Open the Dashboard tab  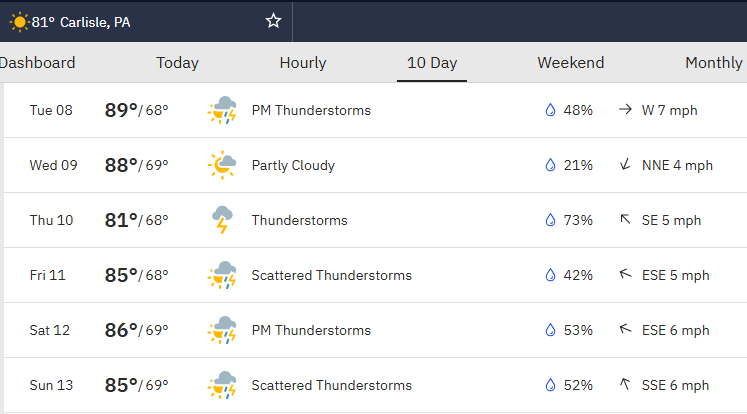pos(37,62)
